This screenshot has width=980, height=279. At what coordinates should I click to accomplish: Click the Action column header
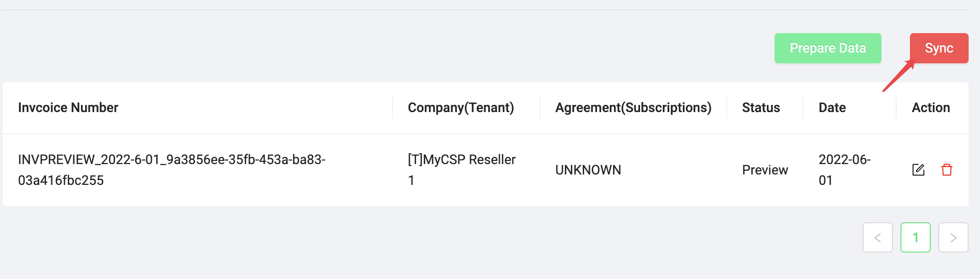pyautogui.click(x=930, y=107)
